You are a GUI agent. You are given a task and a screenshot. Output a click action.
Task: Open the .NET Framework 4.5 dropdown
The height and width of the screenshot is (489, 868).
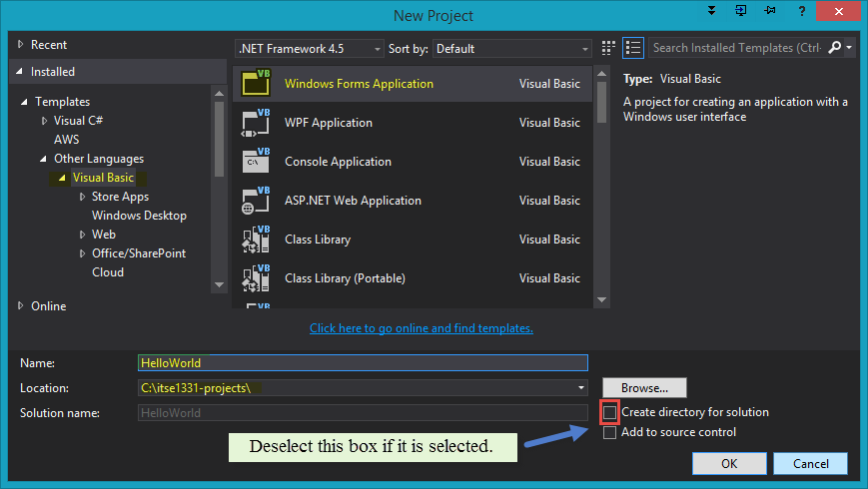coord(309,48)
